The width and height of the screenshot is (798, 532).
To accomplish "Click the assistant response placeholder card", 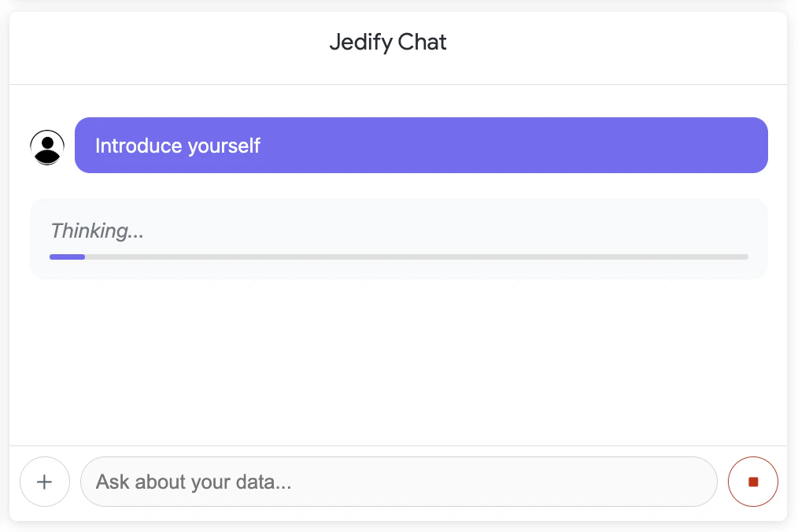I will (398, 238).
